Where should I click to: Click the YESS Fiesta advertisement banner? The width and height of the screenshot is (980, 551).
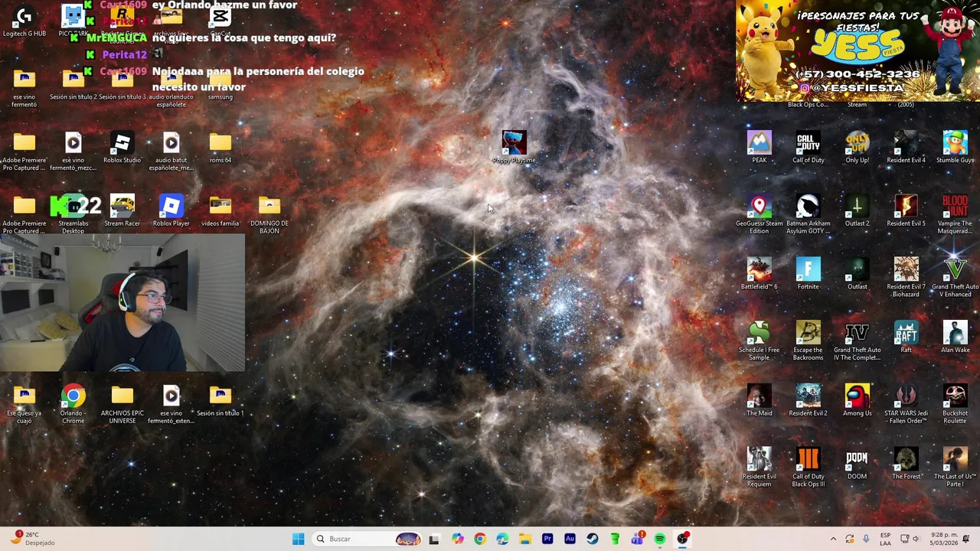[857, 51]
